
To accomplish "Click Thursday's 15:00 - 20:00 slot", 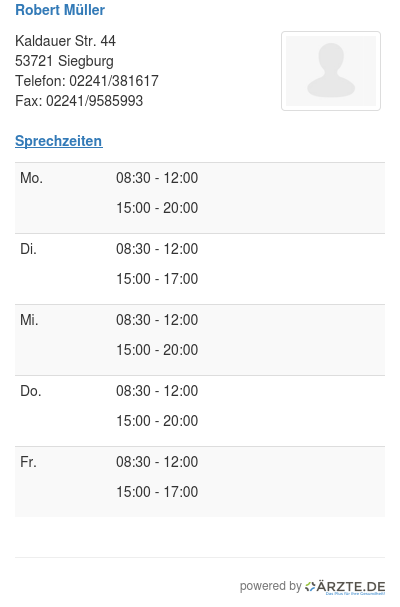I will (157, 421).
